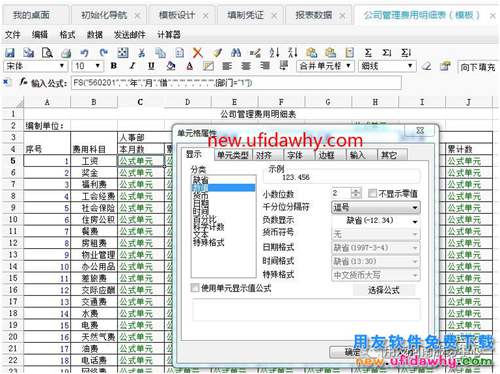Image resolution: width=500 pixels, height=374 pixels.
Task: Select 货币 in 分类 list
Action: [x=200, y=195]
